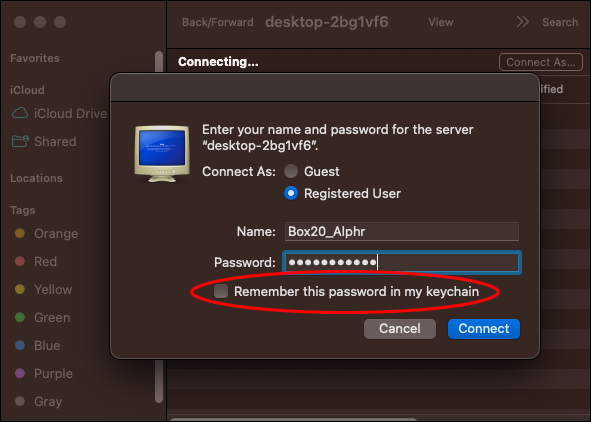Pick the Green tag in sidebar
The height and width of the screenshot is (422, 591).
click(43, 317)
